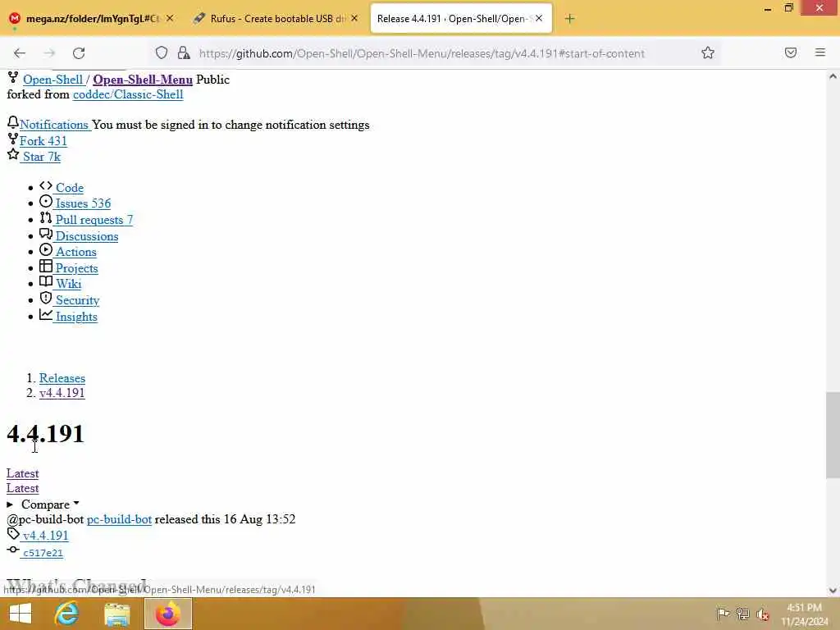Image resolution: width=840 pixels, height=630 pixels.
Task: Click the site security padlock icon
Action: click(x=184, y=52)
